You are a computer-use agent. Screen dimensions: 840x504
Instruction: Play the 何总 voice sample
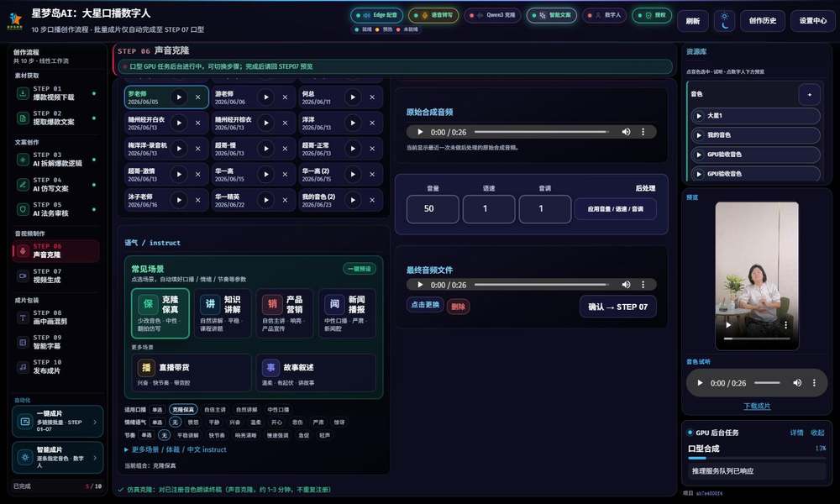click(x=353, y=97)
